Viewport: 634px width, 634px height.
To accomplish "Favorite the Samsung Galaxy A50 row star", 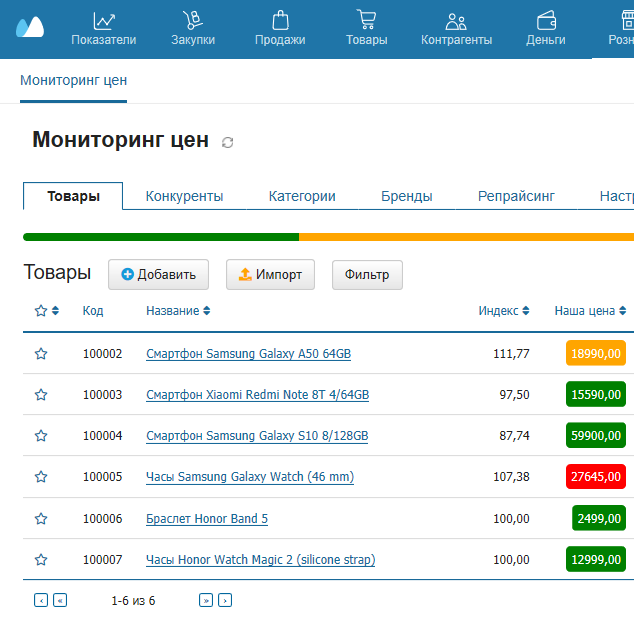I will point(41,354).
